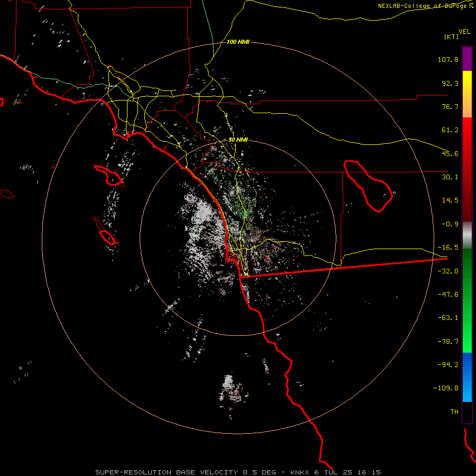
Task: Click the VEL legend title
Action: click(x=464, y=32)
